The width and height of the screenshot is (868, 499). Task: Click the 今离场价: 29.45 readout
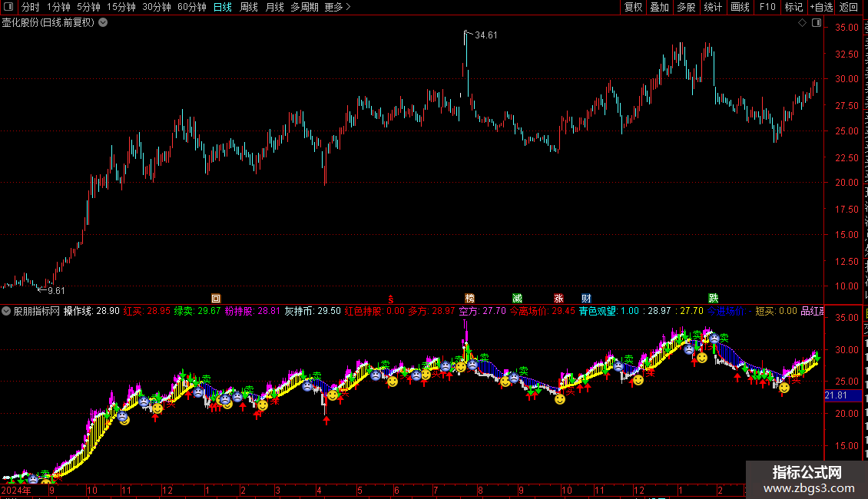[542, 311]
